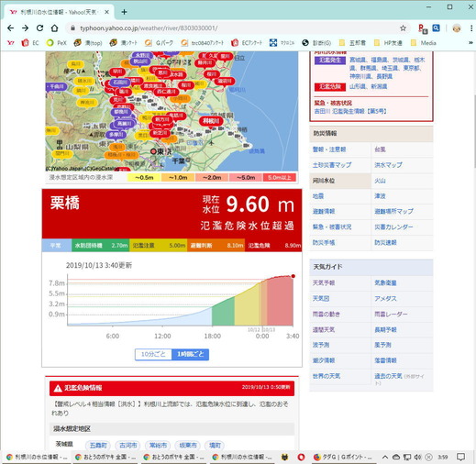This screenshot has height=464, width=476.
Task: Open the 洪水マップ link
Action: (x=388, y=165)
